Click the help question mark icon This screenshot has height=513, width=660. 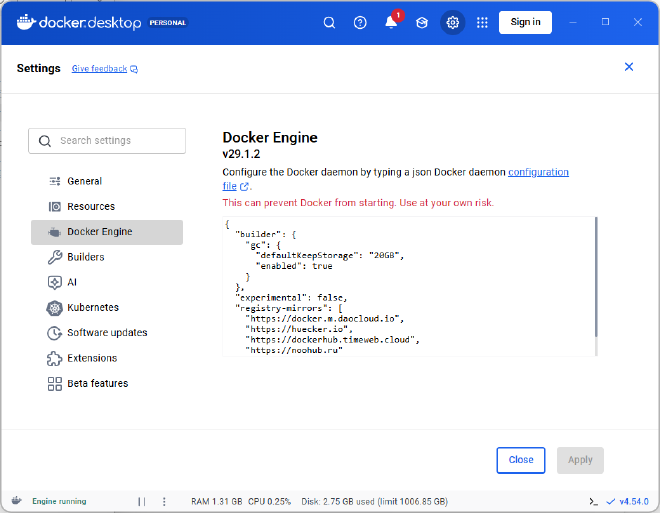coord(360,22)
